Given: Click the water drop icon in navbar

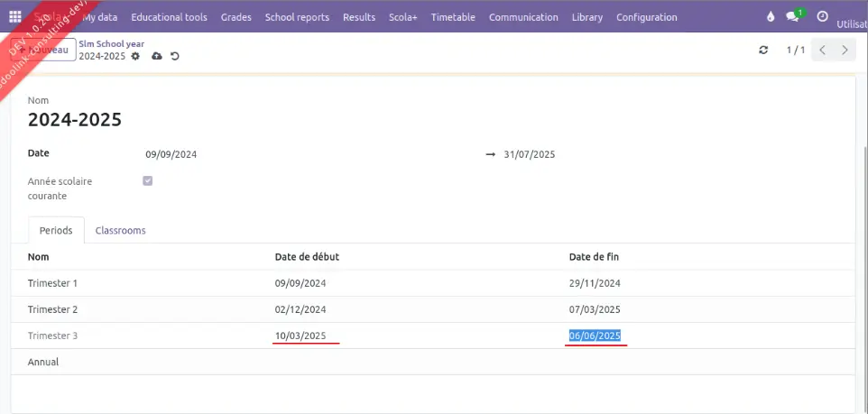Looking at the screenshot, I should point(770,17).
